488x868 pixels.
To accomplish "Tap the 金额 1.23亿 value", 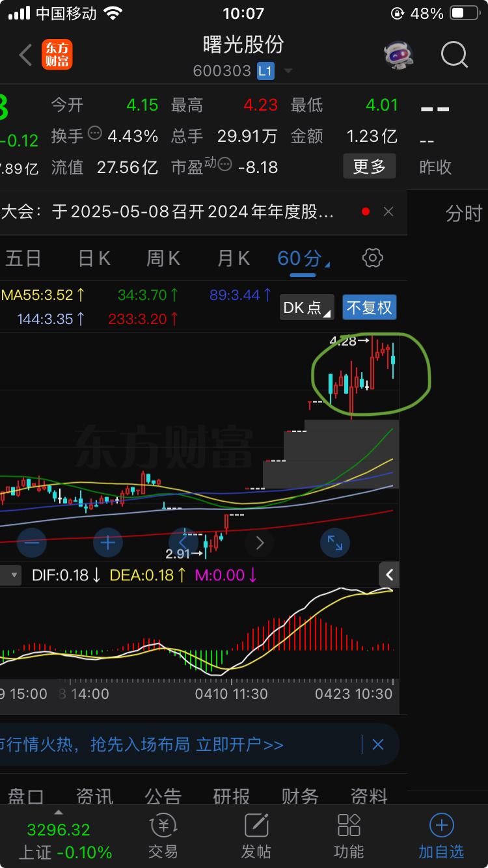I will (x=372, y=136).
